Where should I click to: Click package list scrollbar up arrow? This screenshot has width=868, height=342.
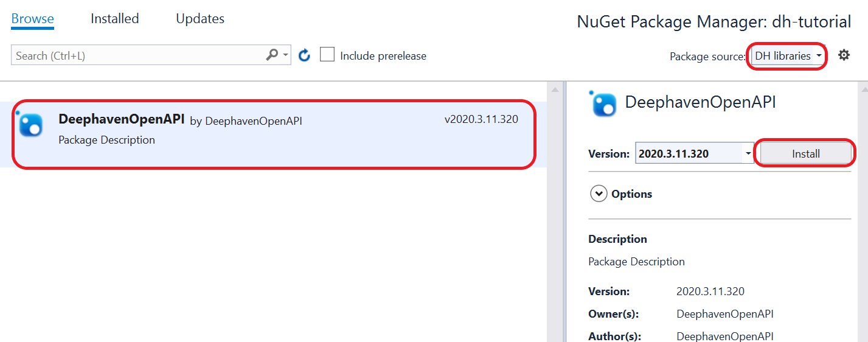point(555,90)
